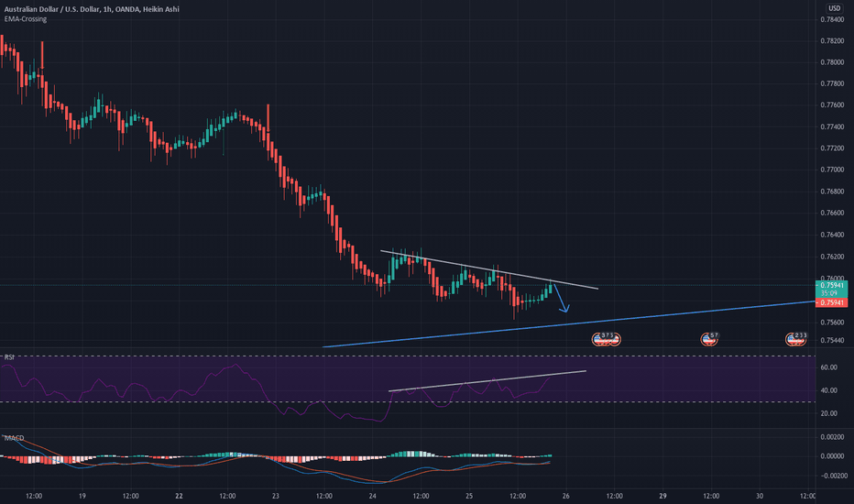The image size is (854, 504).
Task: Click the 60.00 RSI axis value
Action: (x=828, y=367)
